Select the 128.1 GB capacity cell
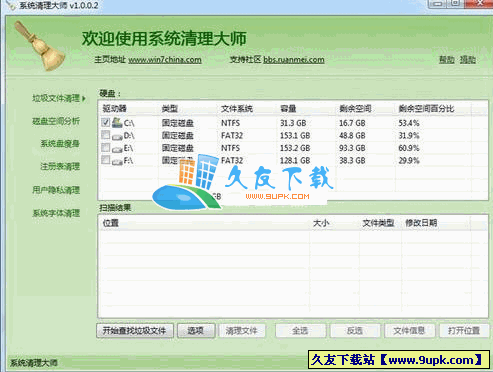 (295, 161)
